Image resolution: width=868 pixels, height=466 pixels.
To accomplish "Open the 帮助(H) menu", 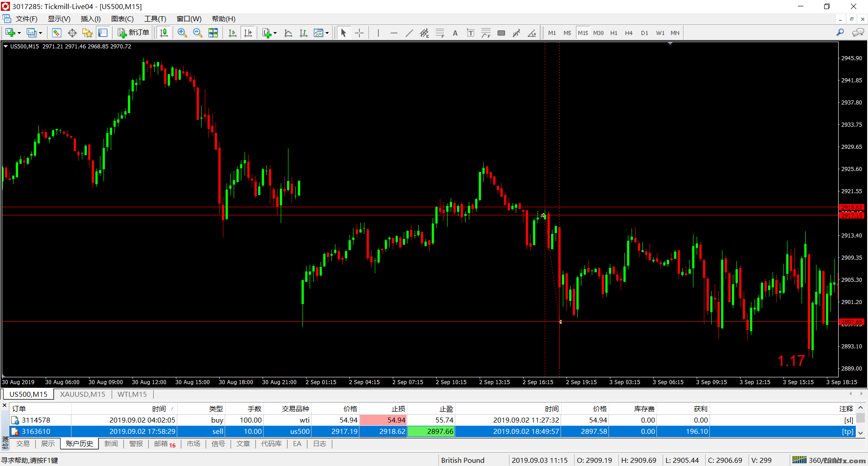I will pos(223,19).
